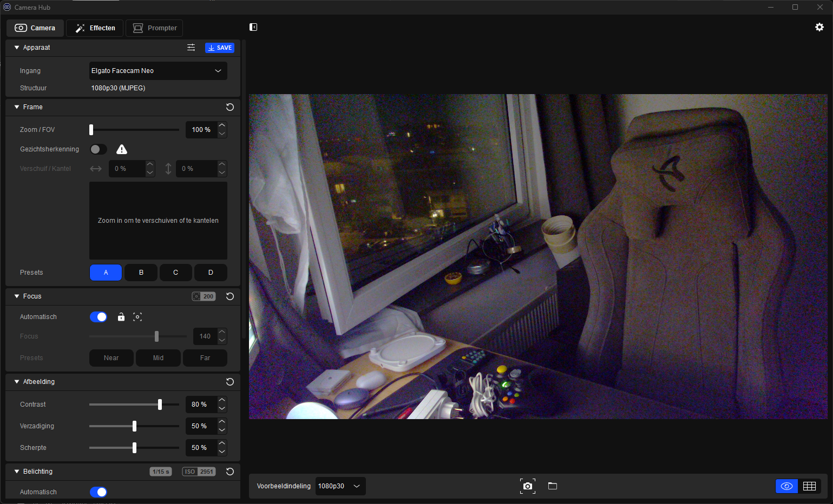Open the Prompter tab
This screenshot has height=504, width=833.
[154, 28]
